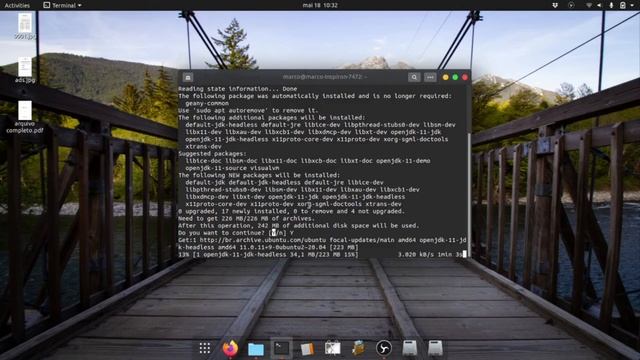The image size is (640, 360).
Task: Click the terminal window title text
Action: point(325,77)
